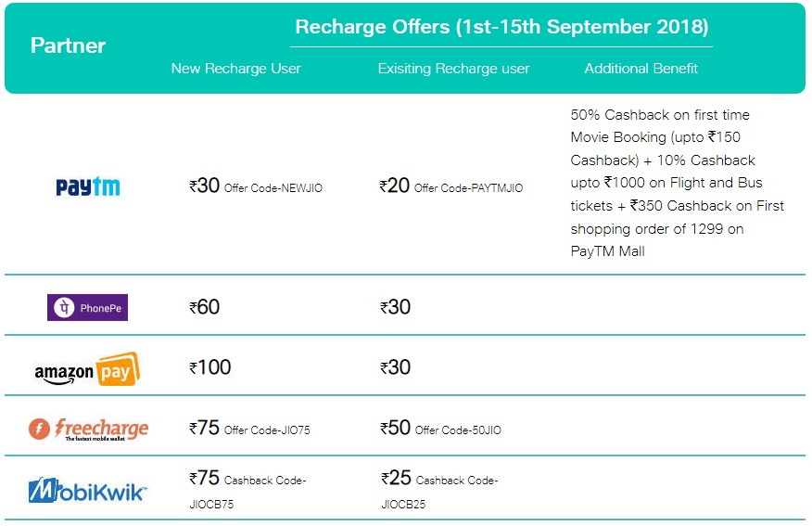Click the Offer Code-JIO75 for Freecharge
The height and width of the screenshot is (526, 812).
point(267,430)
